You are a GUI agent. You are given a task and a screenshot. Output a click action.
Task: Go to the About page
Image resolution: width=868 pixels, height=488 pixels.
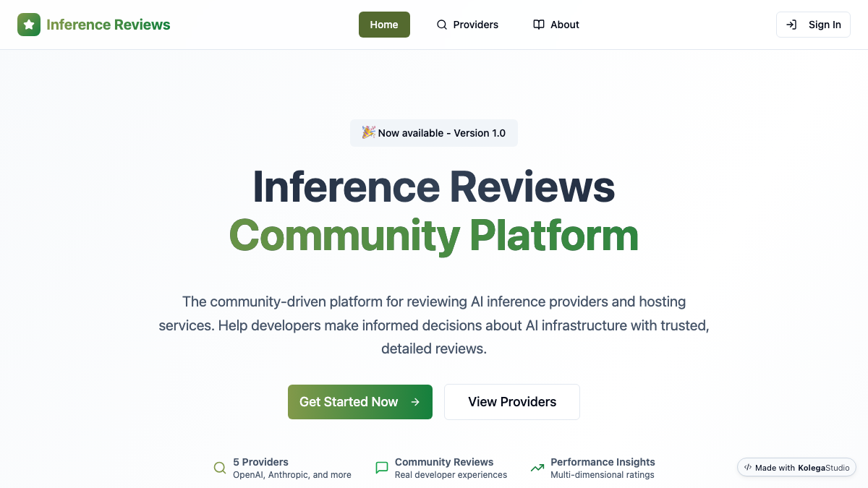556,25
